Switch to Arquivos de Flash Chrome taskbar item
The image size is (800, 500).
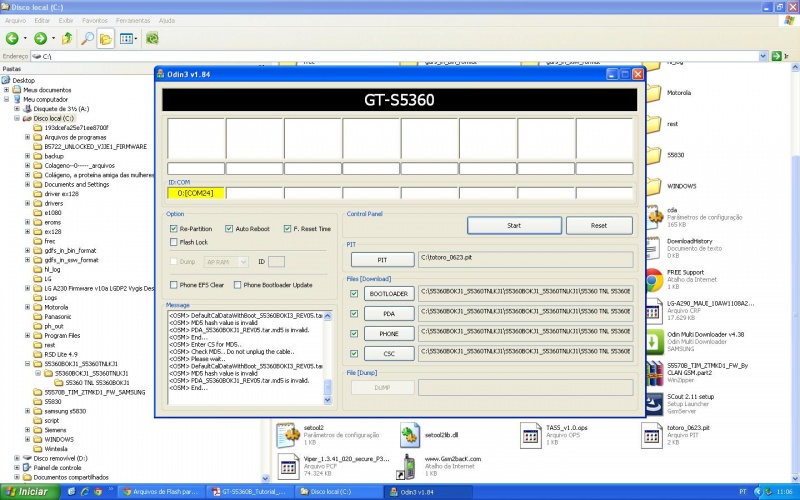click(162, 492)
